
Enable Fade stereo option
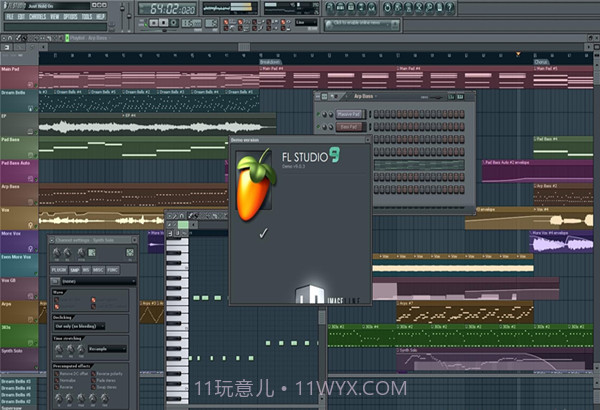pyautogui.click(x=93, y=380)
